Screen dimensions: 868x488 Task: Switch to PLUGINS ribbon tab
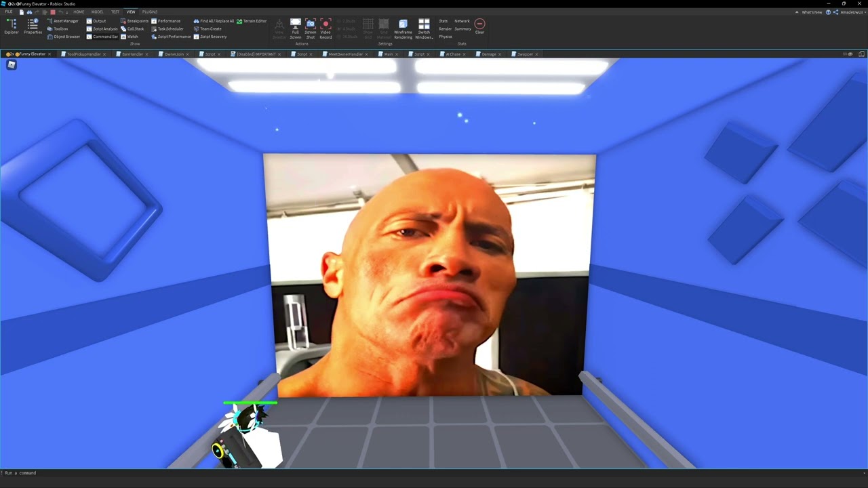point(150,12)
